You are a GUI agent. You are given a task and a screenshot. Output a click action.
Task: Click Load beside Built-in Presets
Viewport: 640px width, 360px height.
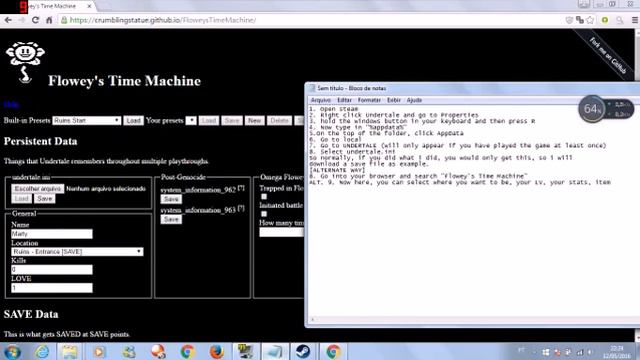pyautogui.click(x=133, y=120)
